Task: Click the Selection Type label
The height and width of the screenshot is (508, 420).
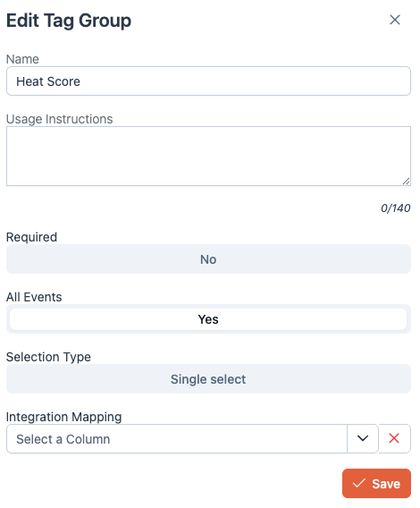Action: tap(48, 357)
